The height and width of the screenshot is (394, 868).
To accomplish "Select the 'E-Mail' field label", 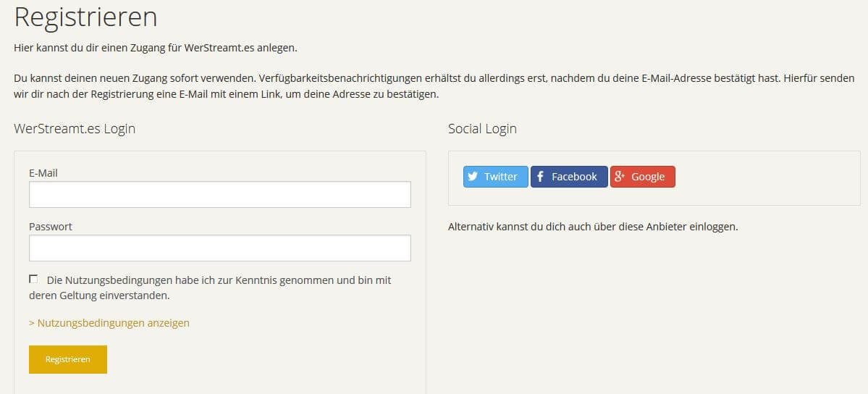I will tap(43, 173).
